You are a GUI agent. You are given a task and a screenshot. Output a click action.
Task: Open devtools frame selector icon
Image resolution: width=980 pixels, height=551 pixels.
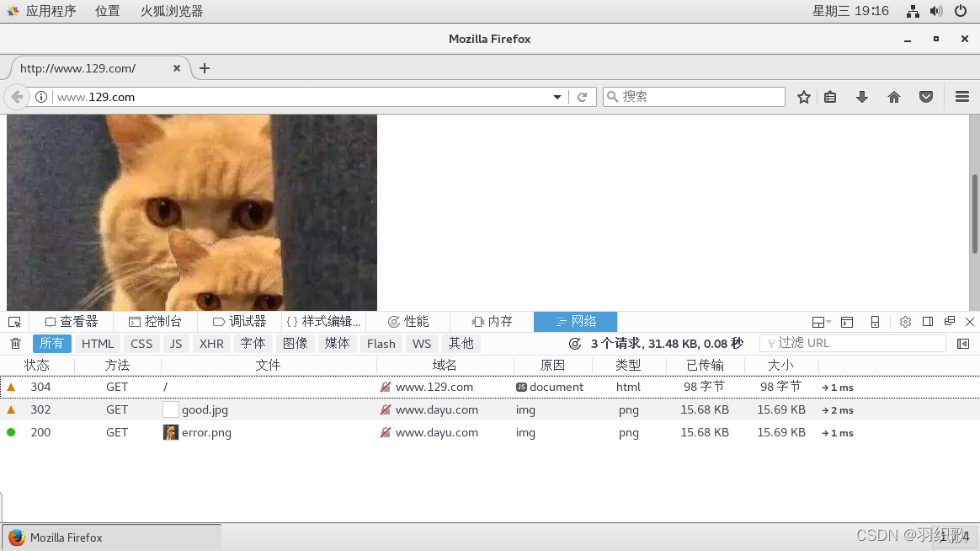821,322
